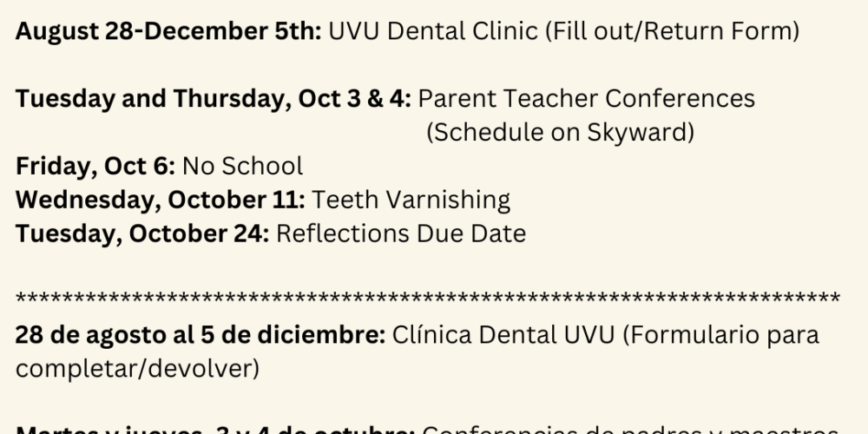Select 'Wednesday, October 11:' date label

pyautogui.click(x=160, y=200)
